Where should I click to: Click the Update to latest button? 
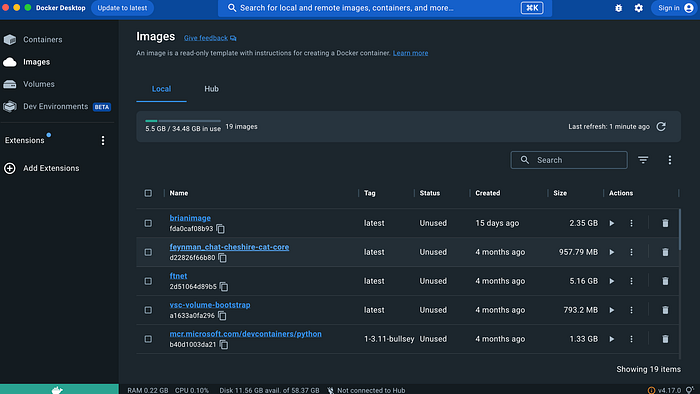pos(122,8)
